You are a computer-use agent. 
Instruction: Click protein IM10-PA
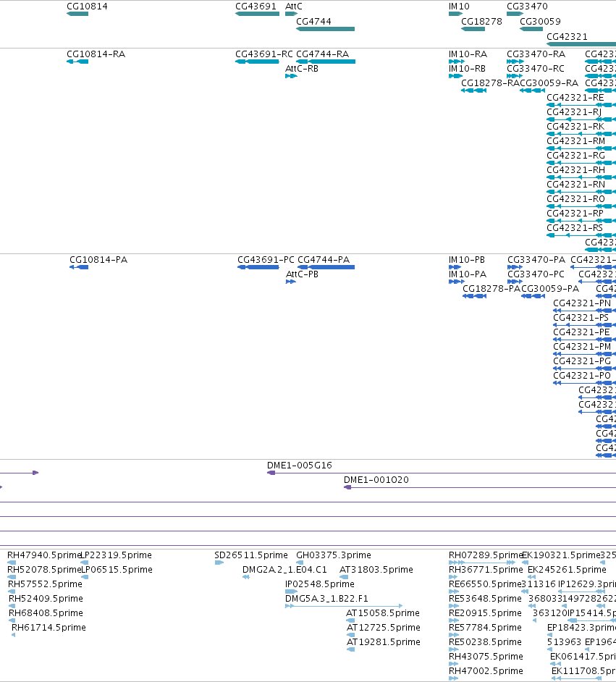click(x=468, y=274)
